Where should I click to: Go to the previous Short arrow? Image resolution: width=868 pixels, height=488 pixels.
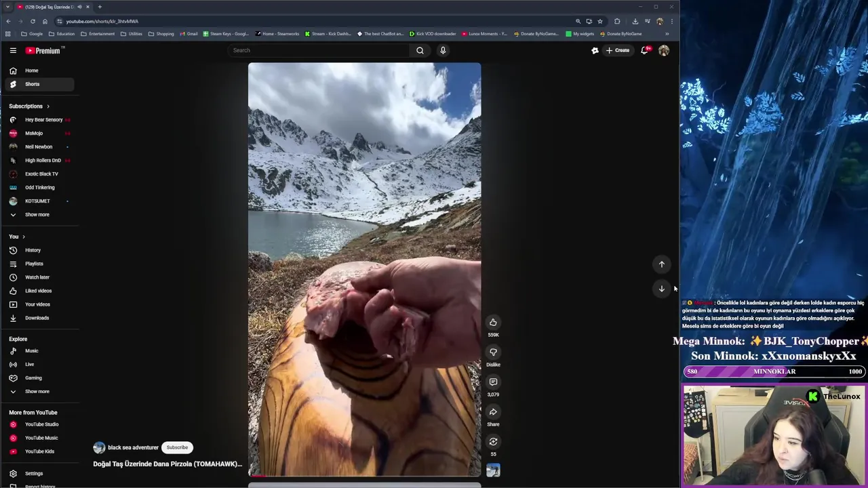(662, 264)
